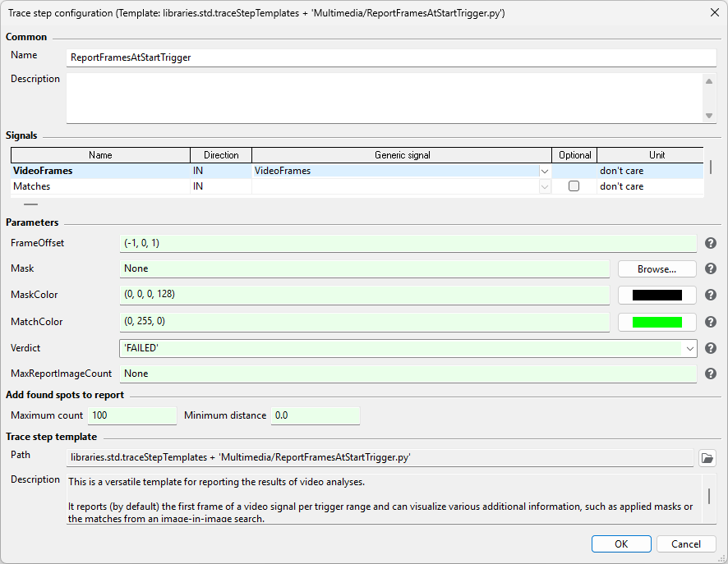Confirm the dialog with OK
Screen dimensions: 728x564
tap(621, 544)
